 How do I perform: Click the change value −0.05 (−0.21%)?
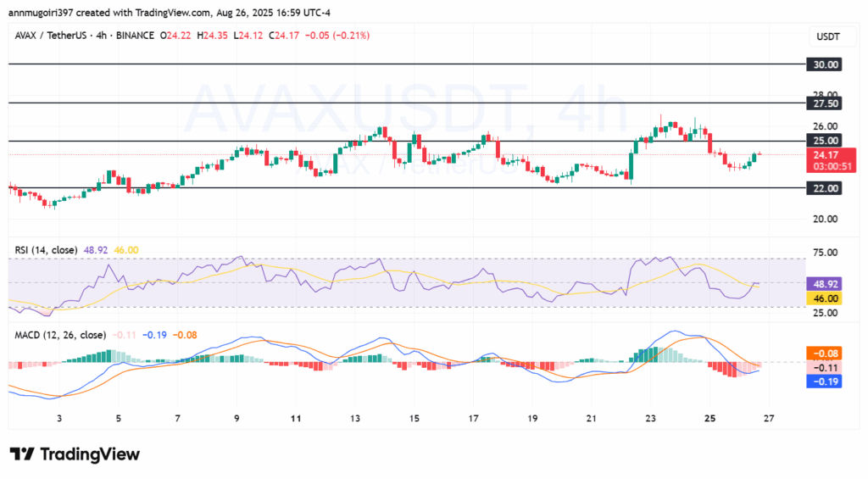[337, 36]
